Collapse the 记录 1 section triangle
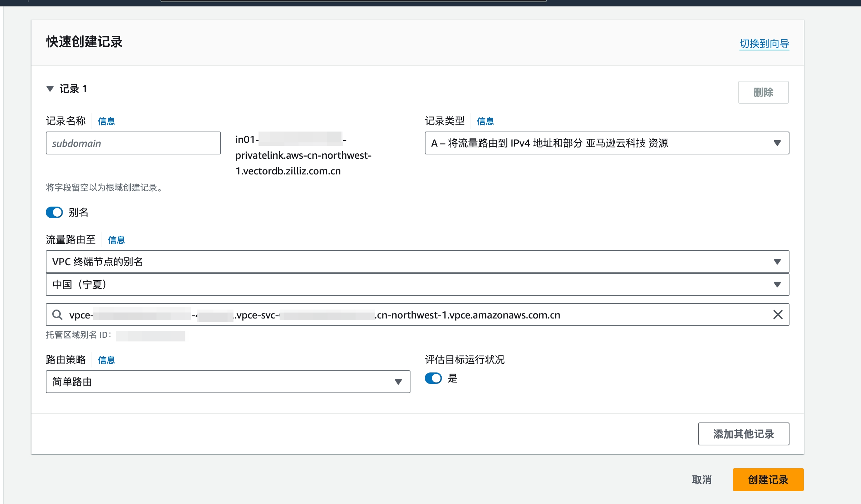Image resolution: width=861 pixels, height=504 pixels. (50, 89)
